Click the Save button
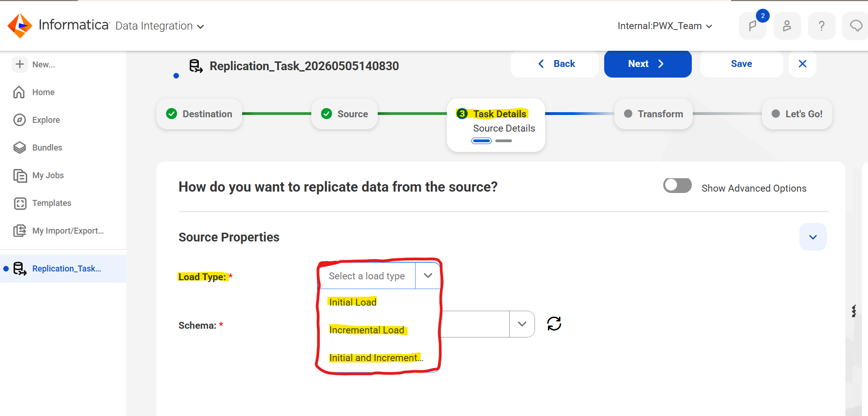This screenshot has height=416, width=868. click(x=741, y=64)
